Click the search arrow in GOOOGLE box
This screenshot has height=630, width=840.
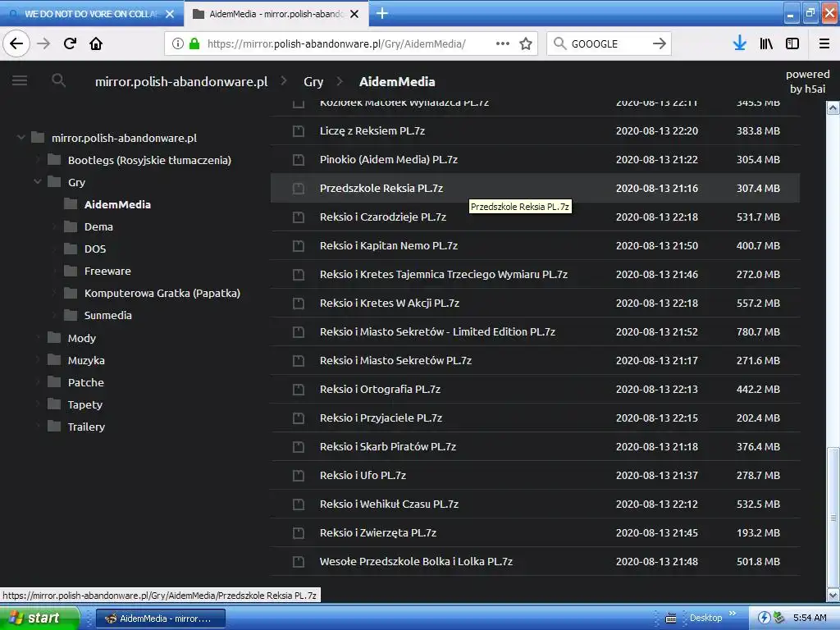(660, 43)
